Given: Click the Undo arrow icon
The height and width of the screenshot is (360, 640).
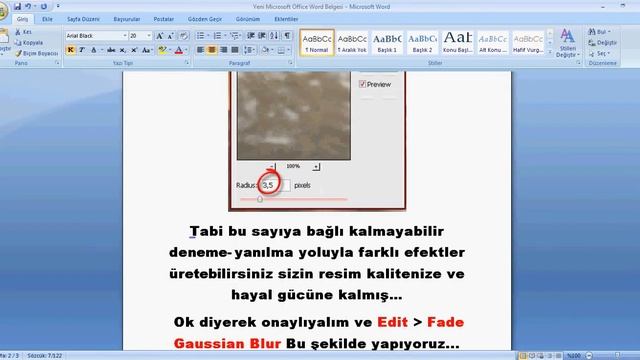Looking at the screenshot, I should tap(28, 7).
